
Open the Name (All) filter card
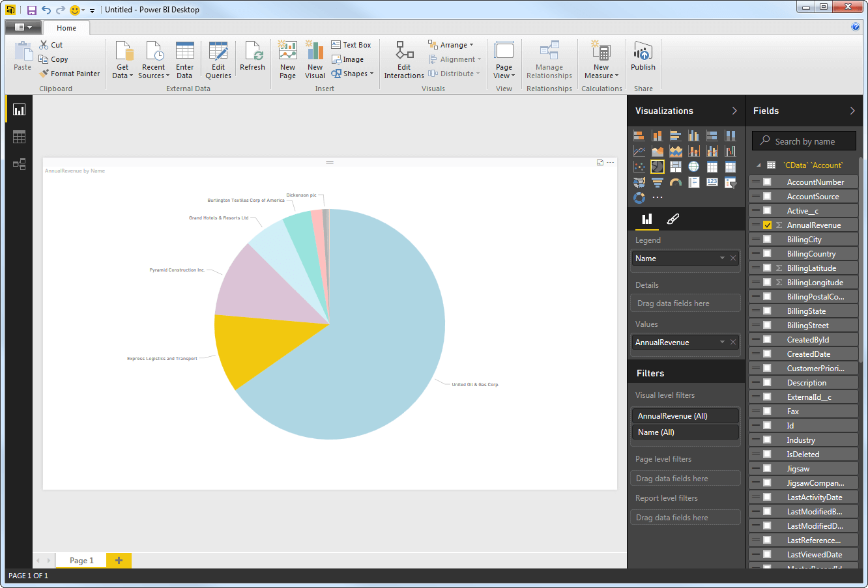(685, 432)
